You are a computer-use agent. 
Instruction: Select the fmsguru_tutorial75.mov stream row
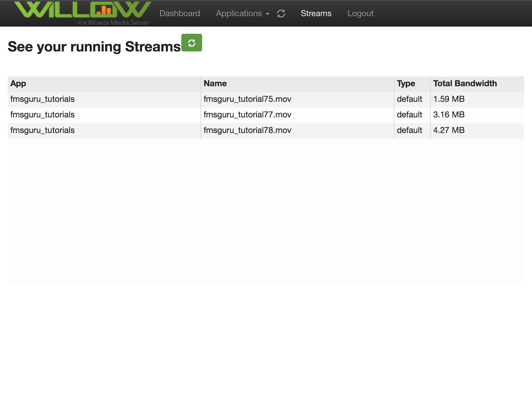tap(247, 99)
